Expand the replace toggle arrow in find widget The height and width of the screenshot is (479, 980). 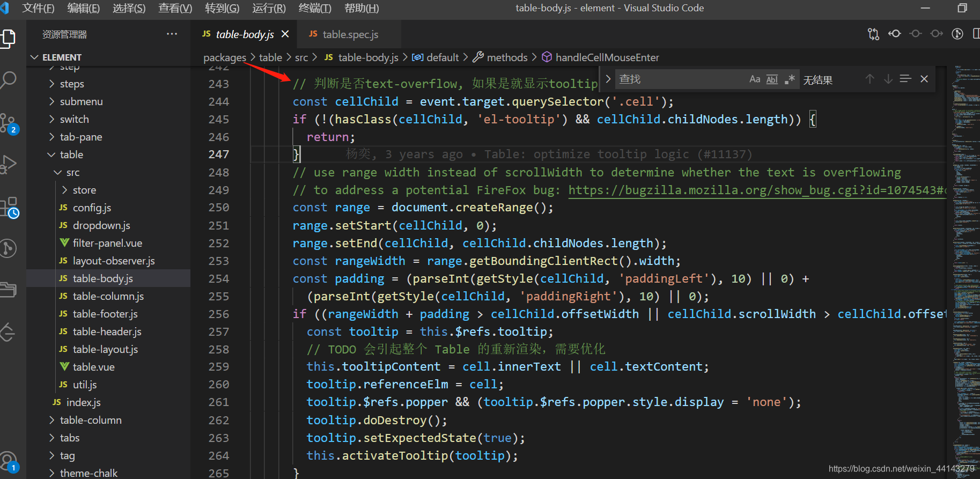click(608, 79)
